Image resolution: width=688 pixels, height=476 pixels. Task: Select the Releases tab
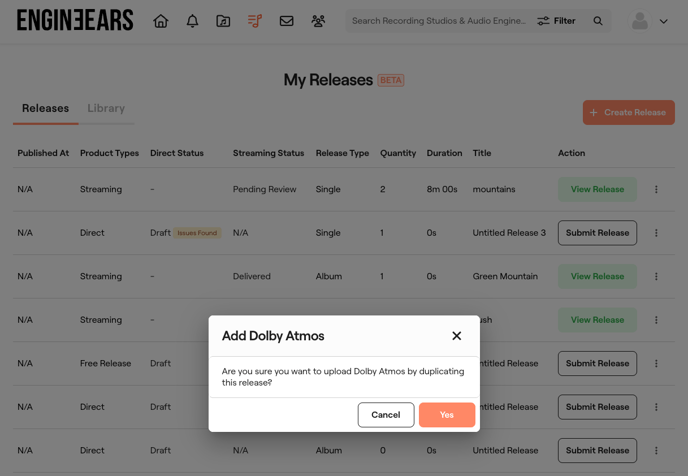(x=45, y=108)
